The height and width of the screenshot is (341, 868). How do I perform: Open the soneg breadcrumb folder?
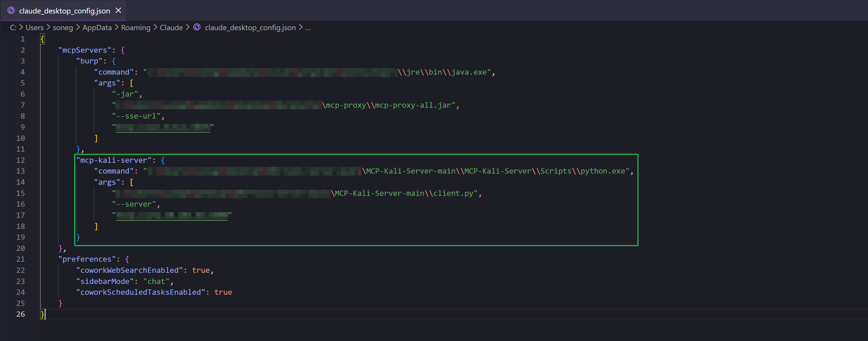click(x=63, y=28)
